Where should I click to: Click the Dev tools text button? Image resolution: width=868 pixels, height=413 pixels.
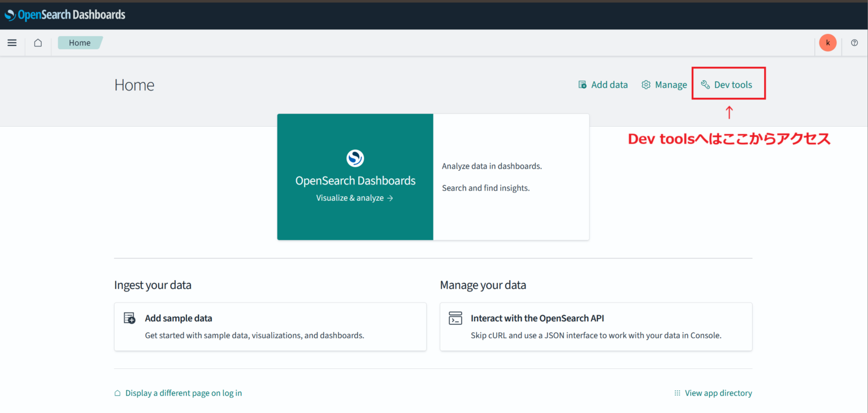(x=733, y=84)
